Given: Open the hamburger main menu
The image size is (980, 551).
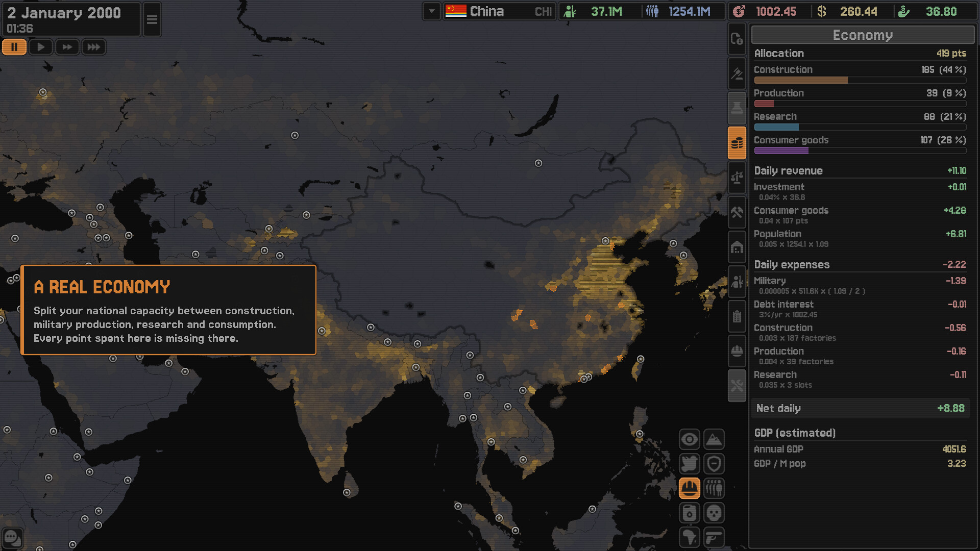Looking at the screenshot, I should coord(152,19).
